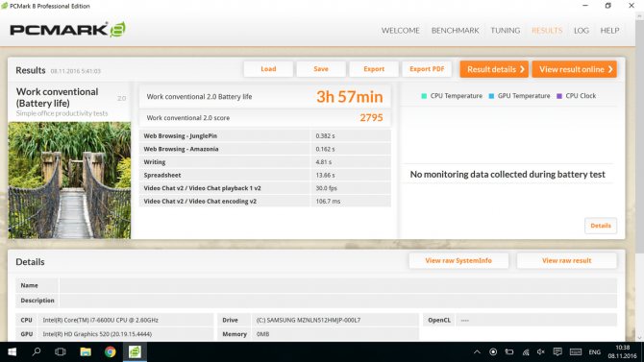Viewport: 644px width, 362px height.
Task: Switch to the BENCHMARK tab
Action: point(455,31)
